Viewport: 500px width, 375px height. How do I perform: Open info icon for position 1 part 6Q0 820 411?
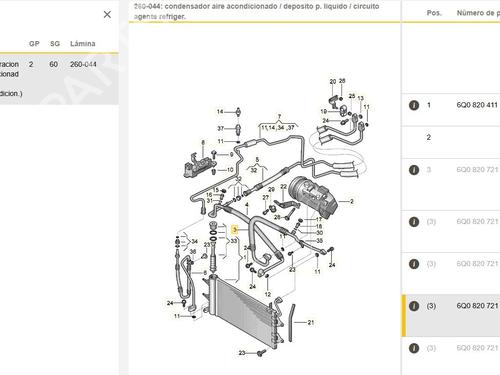(414, 105)
